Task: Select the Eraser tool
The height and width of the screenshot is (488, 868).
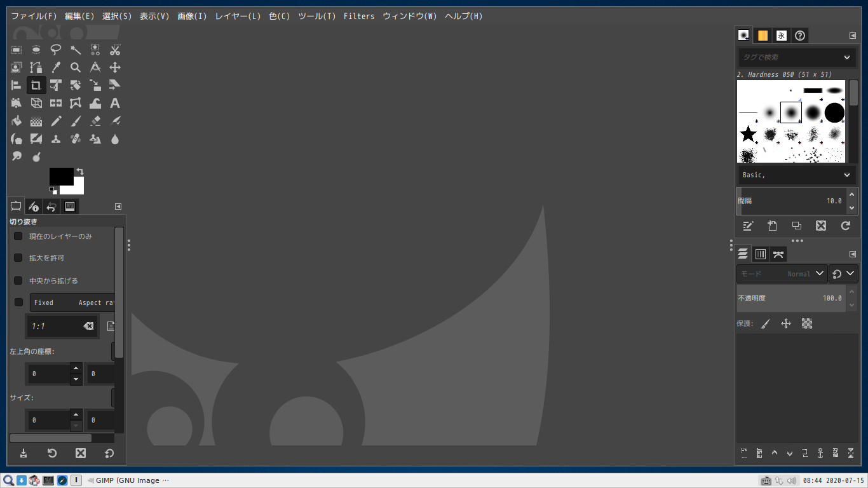Action: 95,121
